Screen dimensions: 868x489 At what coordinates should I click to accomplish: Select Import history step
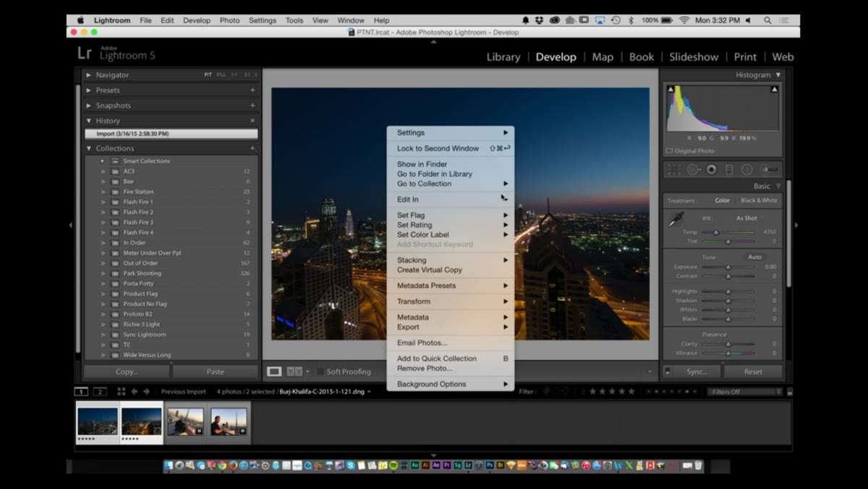[171, 134]
